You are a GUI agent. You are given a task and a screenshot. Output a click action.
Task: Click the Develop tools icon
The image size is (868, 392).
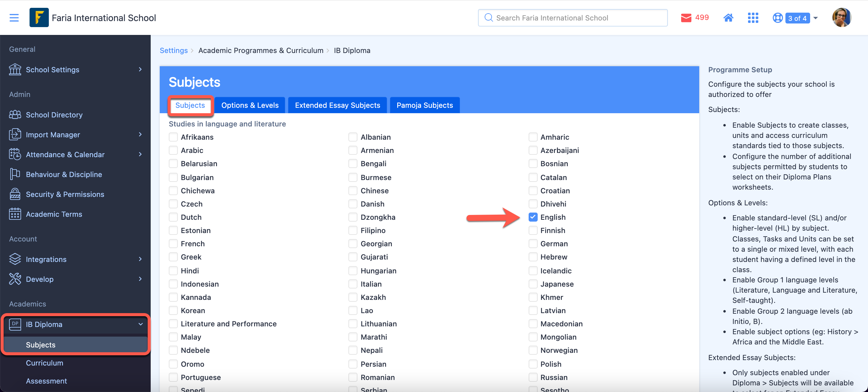15,278
